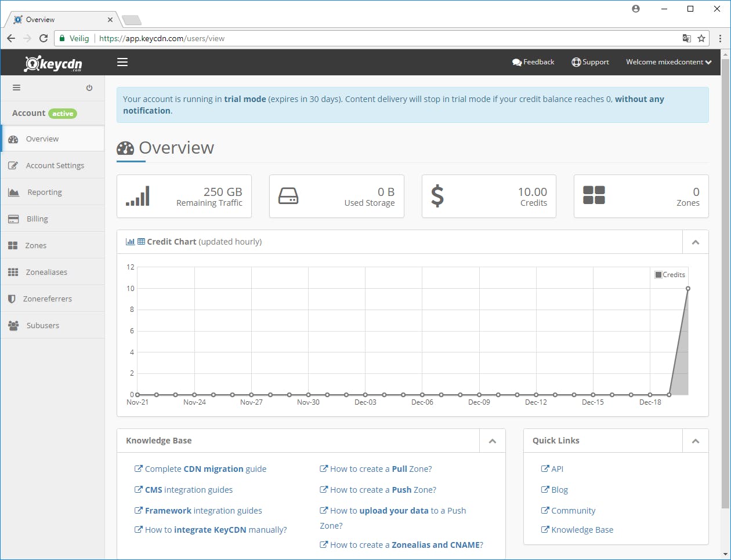Click the bar chart view icon in Credit Chart

[130, 242]
